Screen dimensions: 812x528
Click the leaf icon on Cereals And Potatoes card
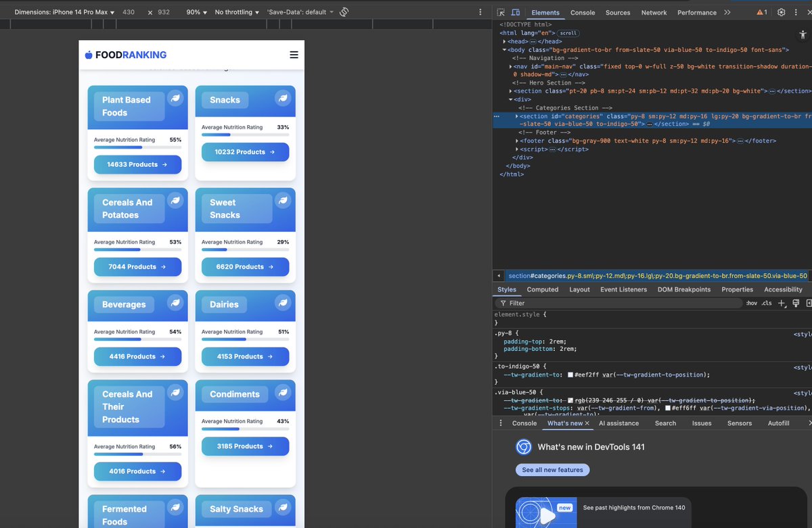[175, 201]
